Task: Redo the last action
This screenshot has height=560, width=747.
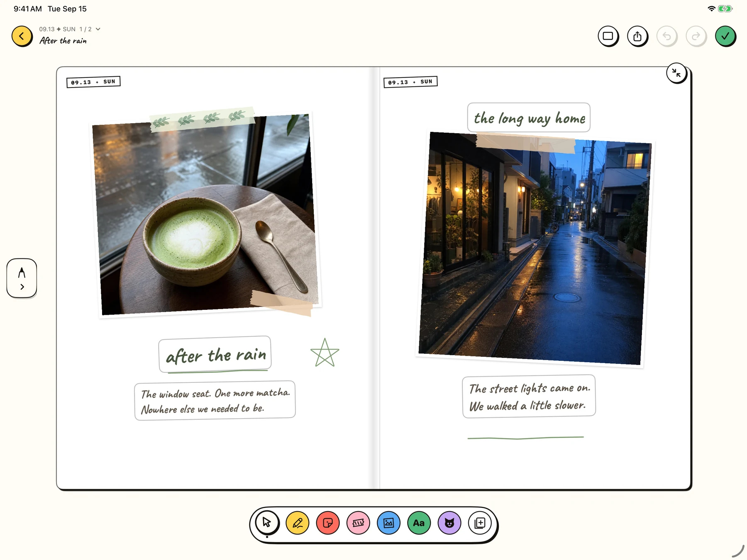Action: click(x=696, y=36)
